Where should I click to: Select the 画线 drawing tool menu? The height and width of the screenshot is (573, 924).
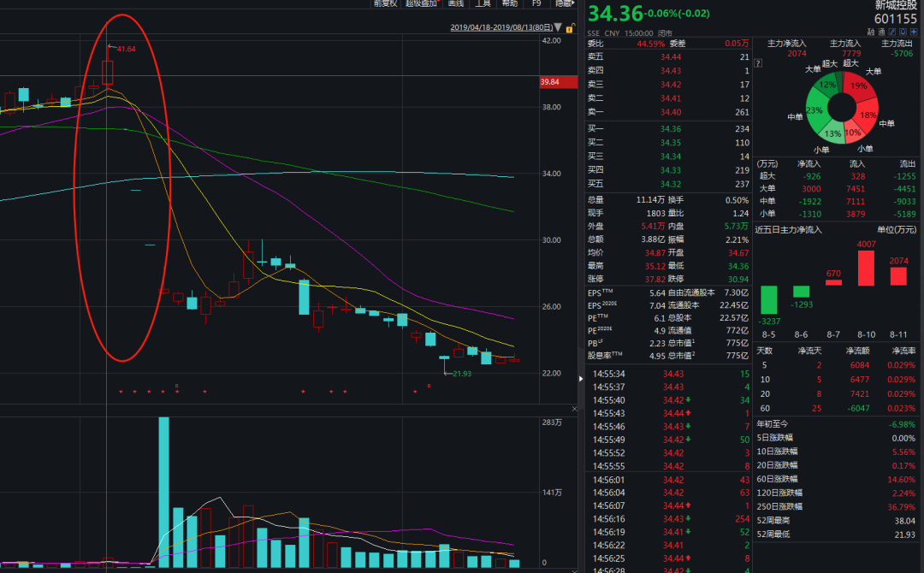(455, 3)
